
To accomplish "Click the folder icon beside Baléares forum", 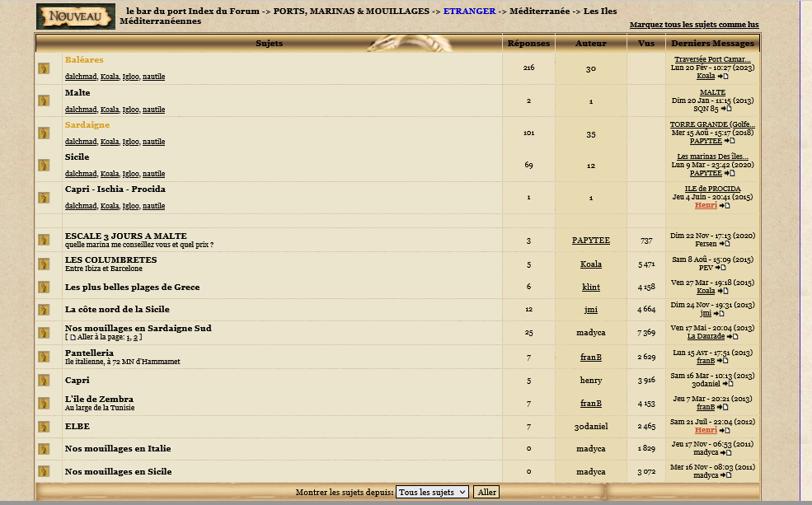I will [44, 68].
